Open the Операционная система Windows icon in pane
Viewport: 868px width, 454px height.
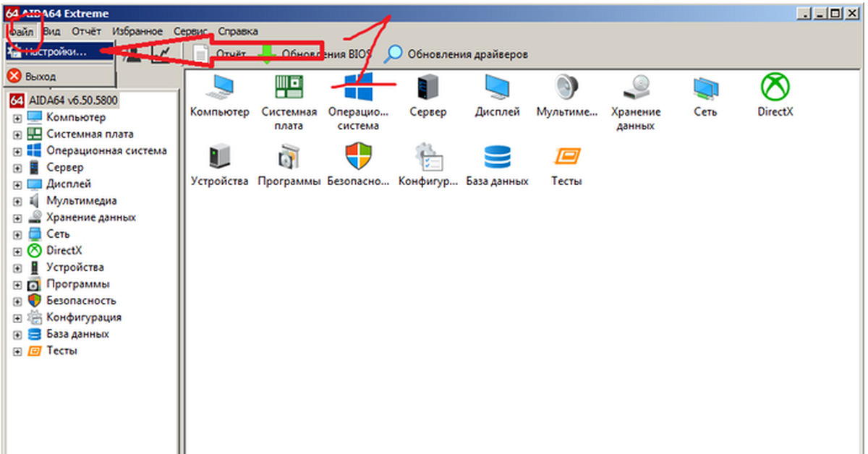point(358,87)
